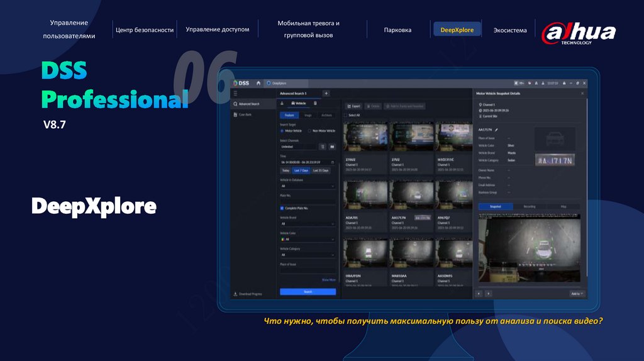Edit plate number AA1717N pencil icon
This screenshot has width=644, height=361.
[496, 130]
